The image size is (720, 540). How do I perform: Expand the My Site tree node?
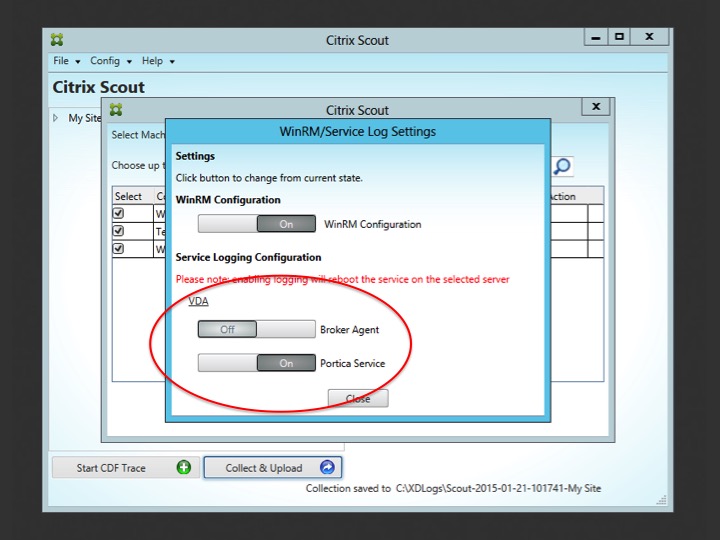point(56,118)
